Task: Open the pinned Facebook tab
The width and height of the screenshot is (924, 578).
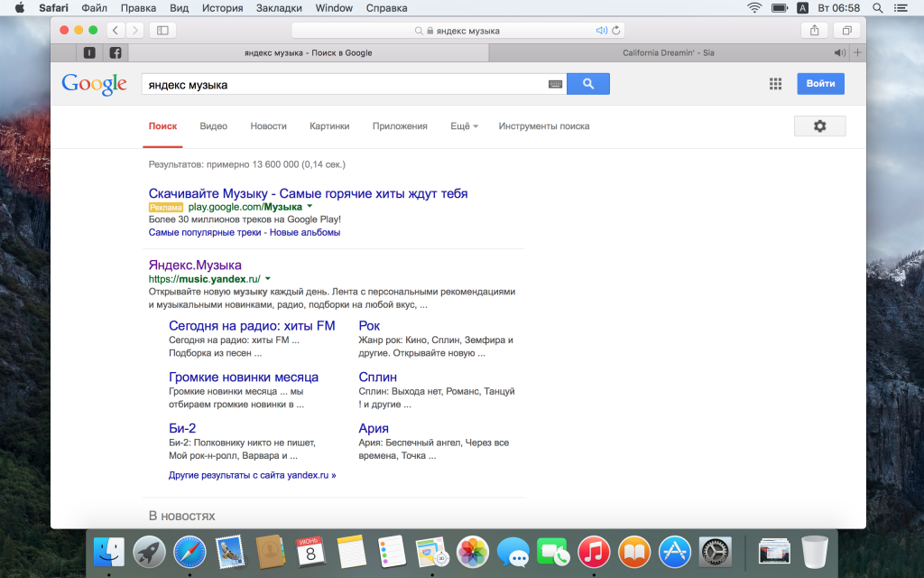Action: [115, 52]
